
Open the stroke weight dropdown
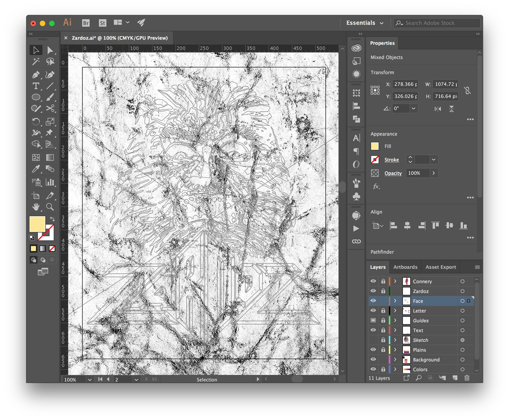click(433, 160)
